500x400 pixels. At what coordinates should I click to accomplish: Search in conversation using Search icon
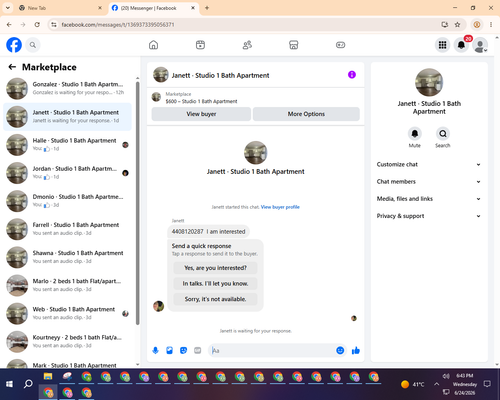pyautogui.click(x=443, y=134)
